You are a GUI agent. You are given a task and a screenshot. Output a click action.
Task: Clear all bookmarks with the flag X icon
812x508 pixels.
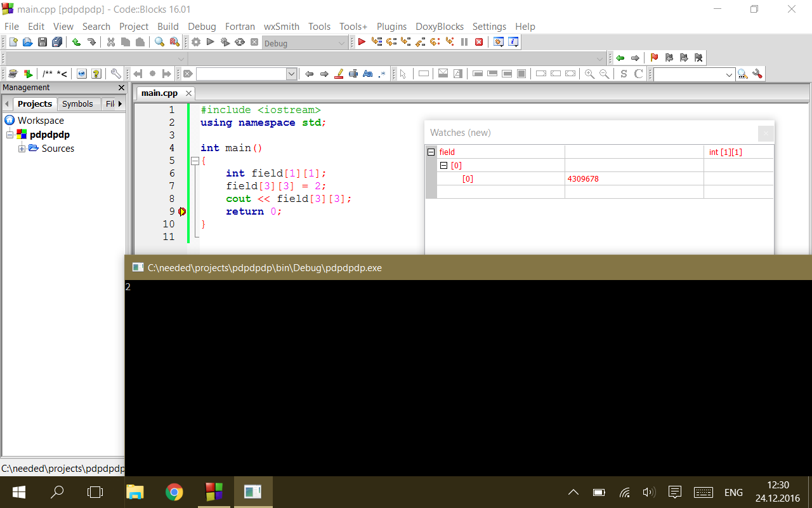pos(698,58)
